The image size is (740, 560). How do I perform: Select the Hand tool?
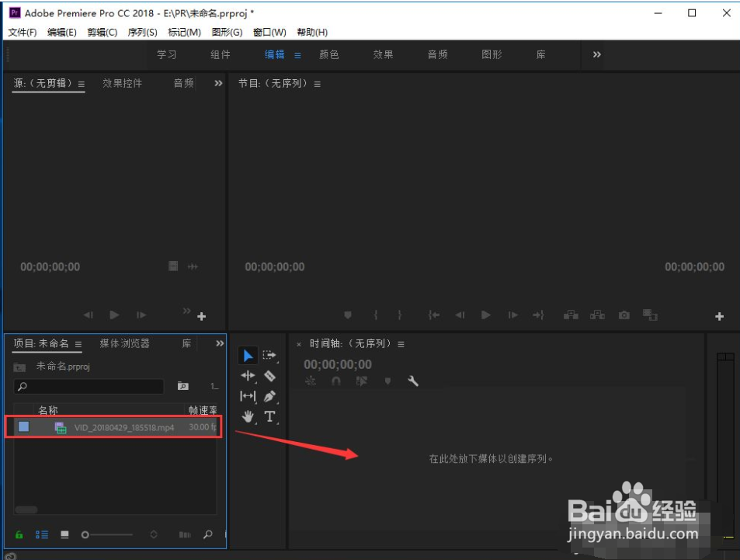pos(248,416)
